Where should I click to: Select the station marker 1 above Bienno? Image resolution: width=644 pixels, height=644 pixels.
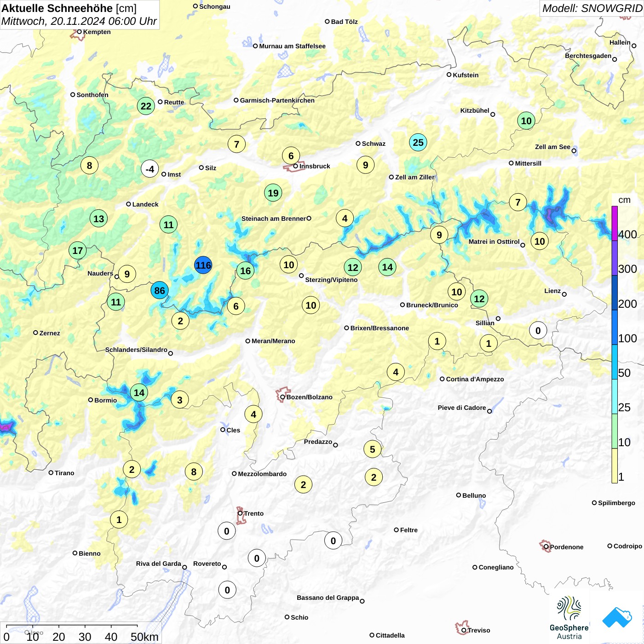119,520
